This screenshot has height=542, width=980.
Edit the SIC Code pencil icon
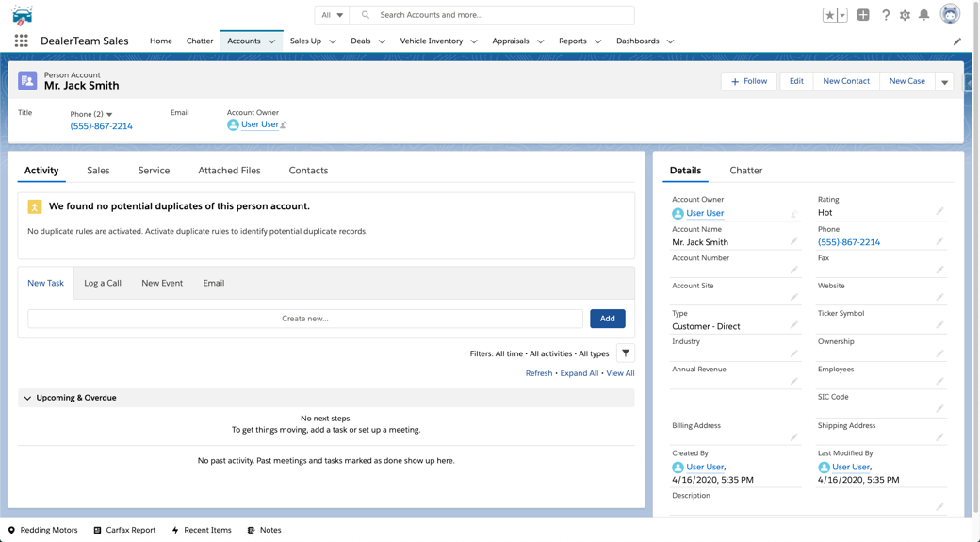coord(939,408)
